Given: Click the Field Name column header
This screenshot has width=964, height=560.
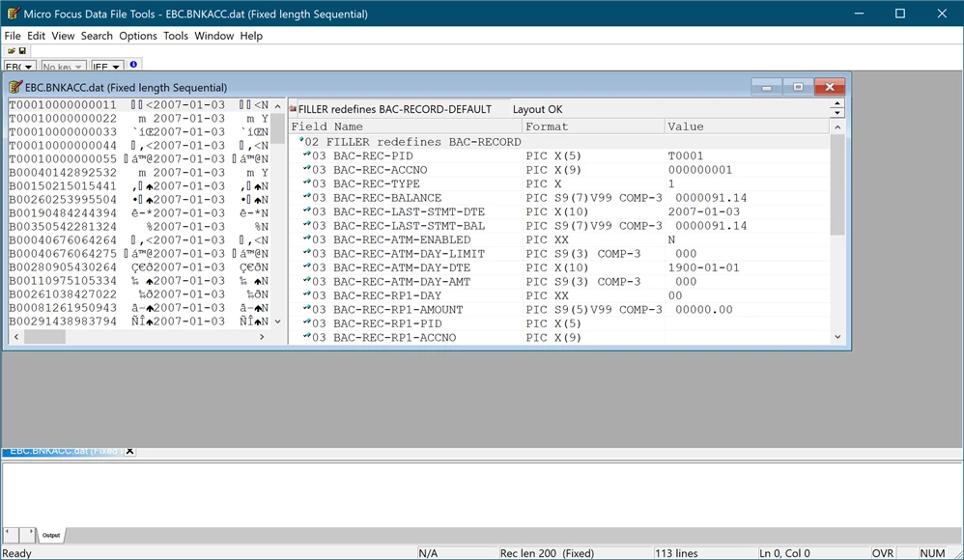Looking at the screenshot, I should 405,126.
